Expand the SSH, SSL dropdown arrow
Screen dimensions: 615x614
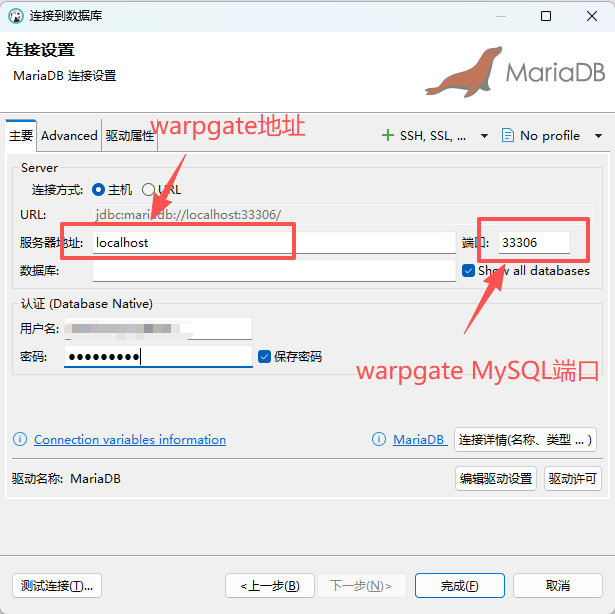[484, 136]
